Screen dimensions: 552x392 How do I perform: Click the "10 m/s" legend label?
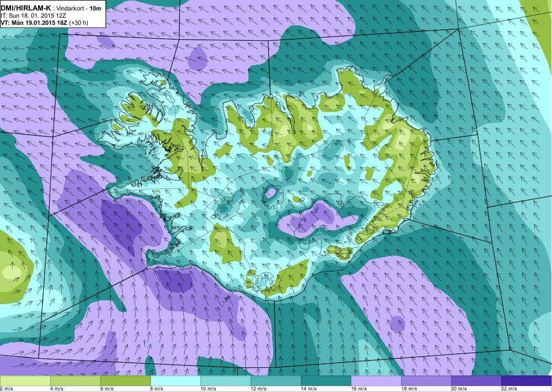[209, 389]
